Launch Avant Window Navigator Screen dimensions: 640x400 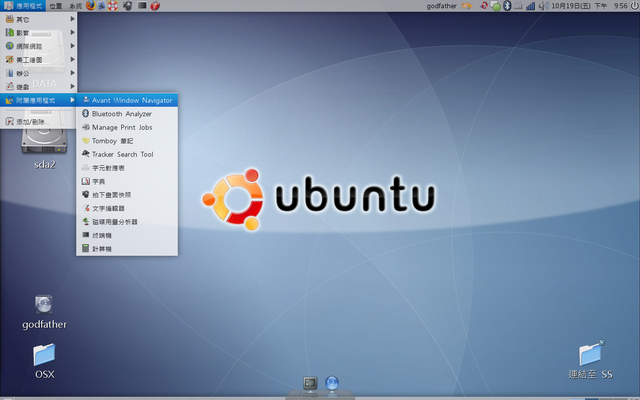click(127, 100)
